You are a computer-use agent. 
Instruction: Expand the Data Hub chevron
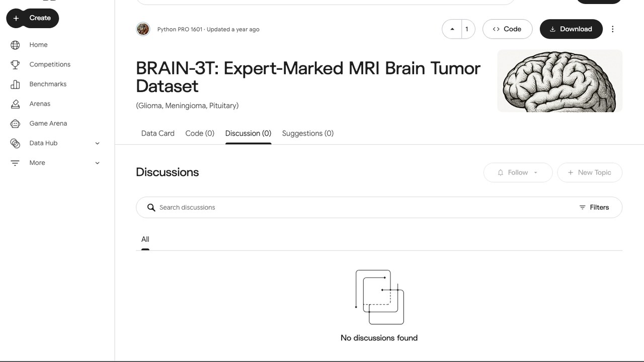pos(98,143)
